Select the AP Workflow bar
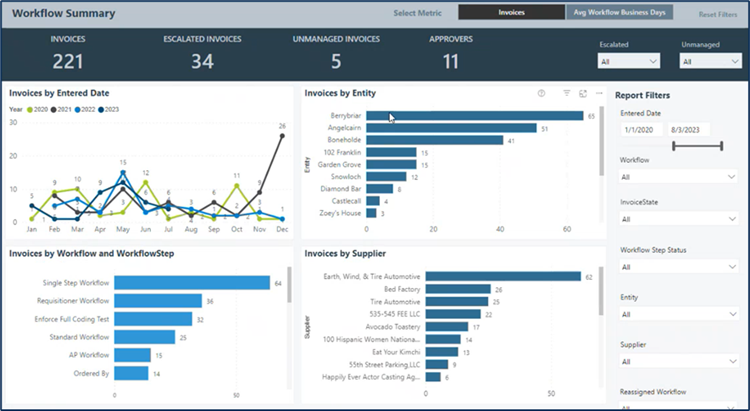750x411 pixels. pyautogui.click(x=132, y=355)
